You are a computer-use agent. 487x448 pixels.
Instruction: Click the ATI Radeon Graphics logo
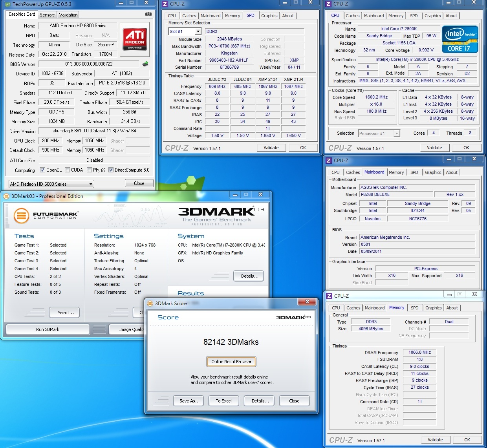click(135, 38)
